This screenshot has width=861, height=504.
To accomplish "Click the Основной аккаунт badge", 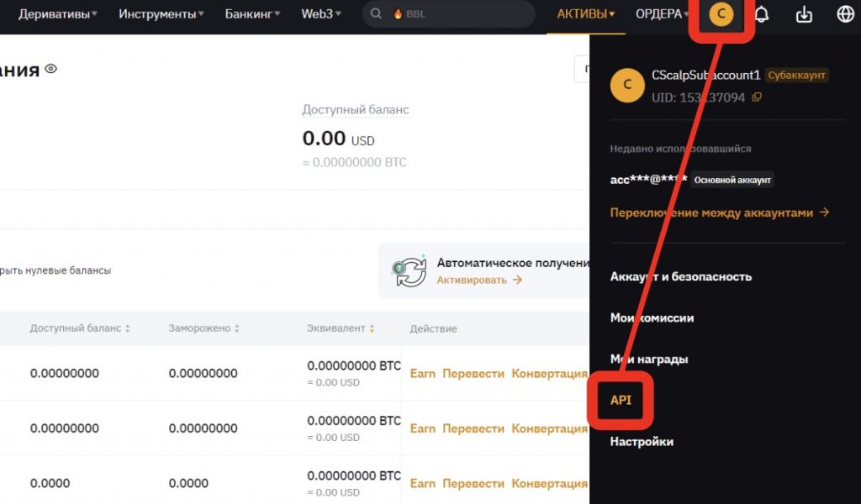I will pos(732,180).
